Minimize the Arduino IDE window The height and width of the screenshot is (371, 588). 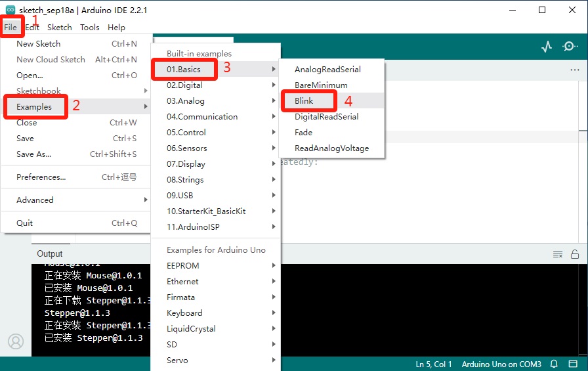(513, 10)
